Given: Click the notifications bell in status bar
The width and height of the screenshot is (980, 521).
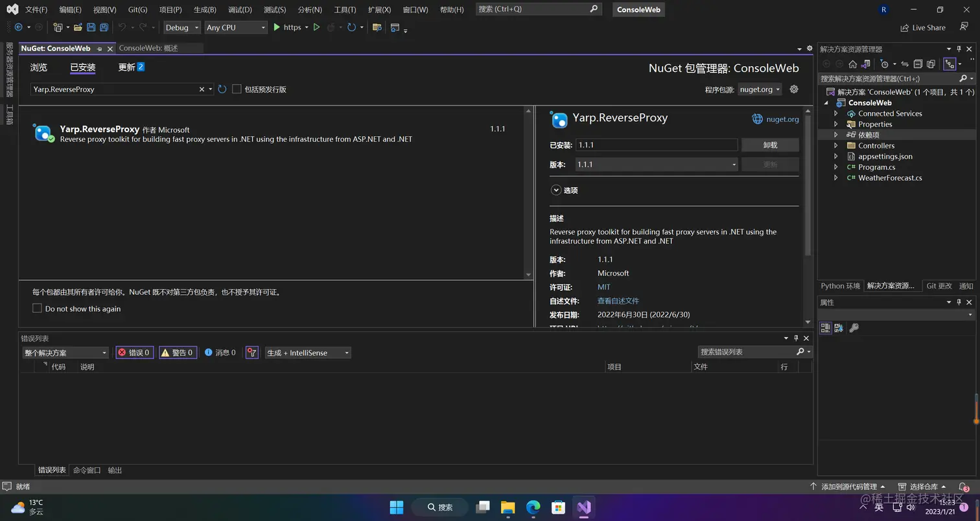Looking at the screenshot, I should pos(963,487).
